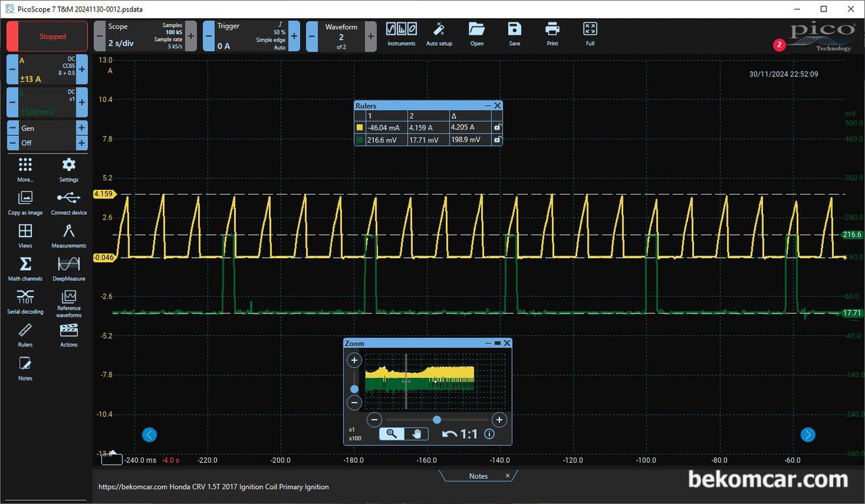Minimize the Rulers panel
Viewport: 865px width, 504px height.
(x=488, y=105)
